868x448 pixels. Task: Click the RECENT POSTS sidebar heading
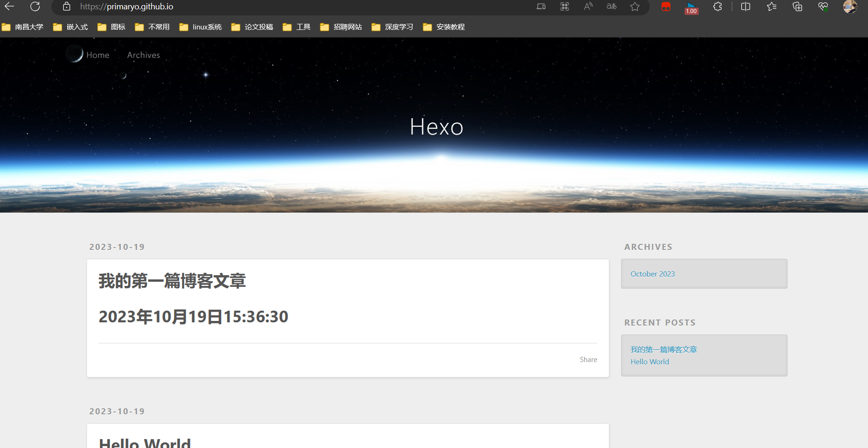click(660, 323)
